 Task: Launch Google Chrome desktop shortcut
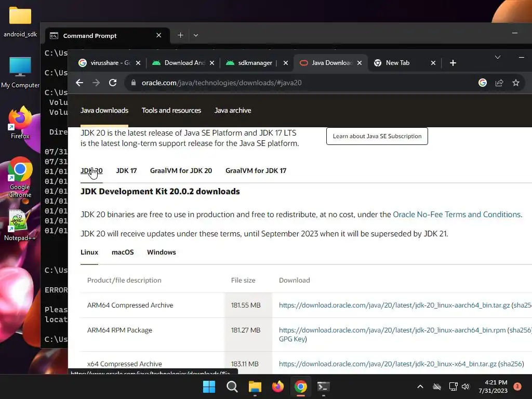pos(20,177)
